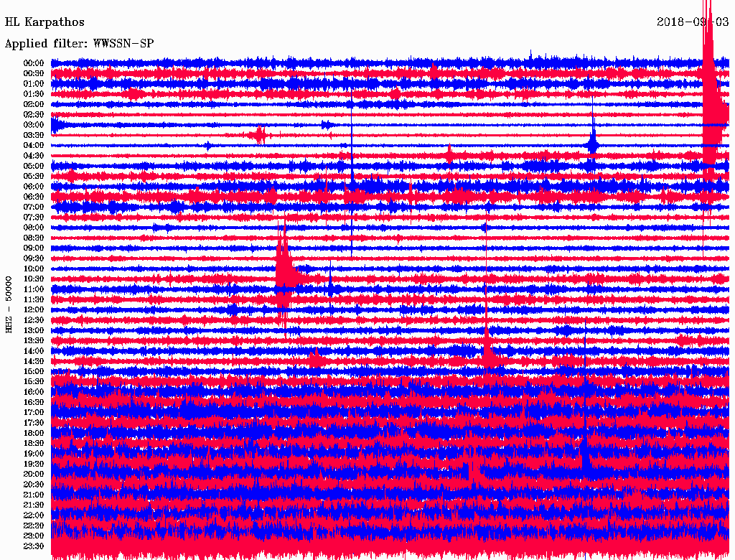Select the 22:00 time label
The image size is (735, 560).
tap(33, 515)
